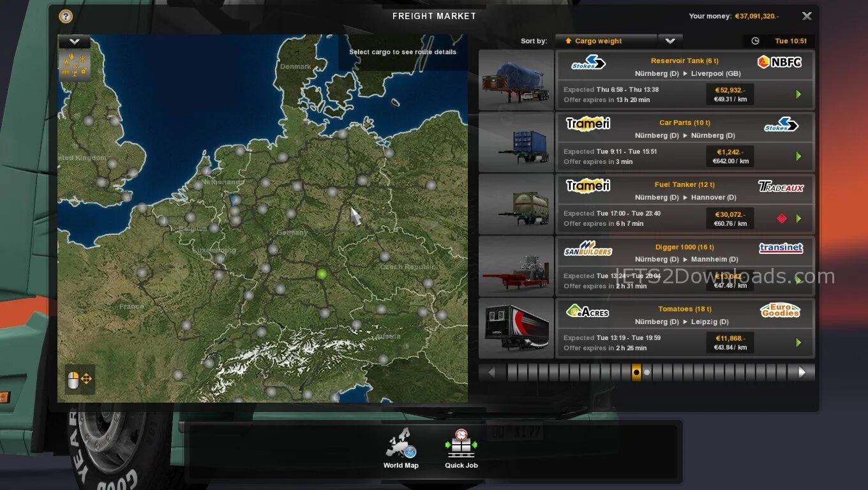This screenshot has height=490, width=868.
Task: Open the help question mark icon
Action: 66,17
